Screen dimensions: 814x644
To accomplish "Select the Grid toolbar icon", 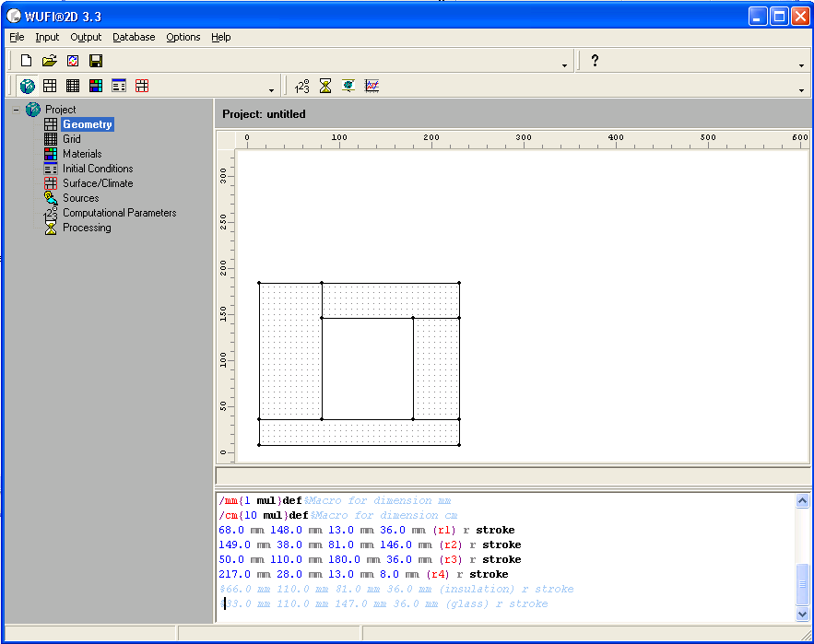I will pos(73,86).
